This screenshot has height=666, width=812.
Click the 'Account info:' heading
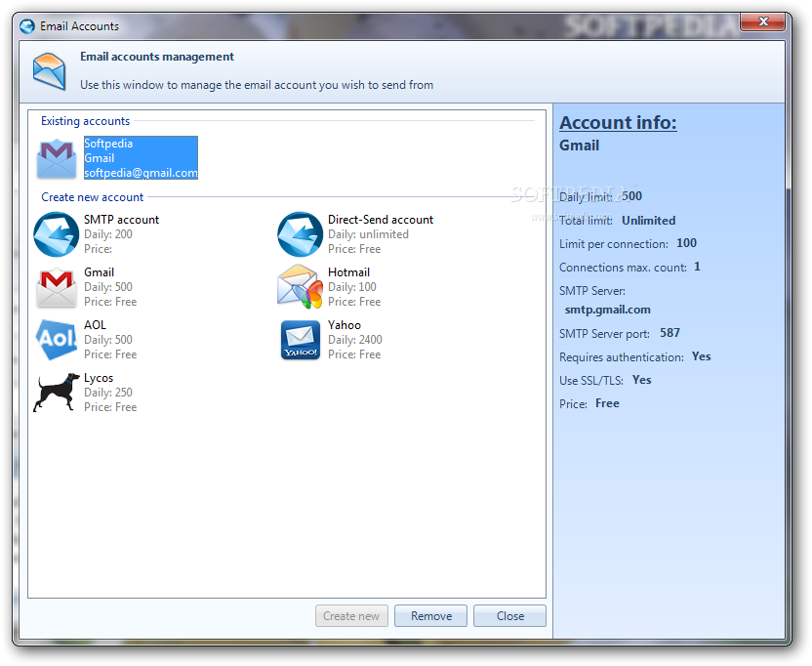(x=618, y=123)
